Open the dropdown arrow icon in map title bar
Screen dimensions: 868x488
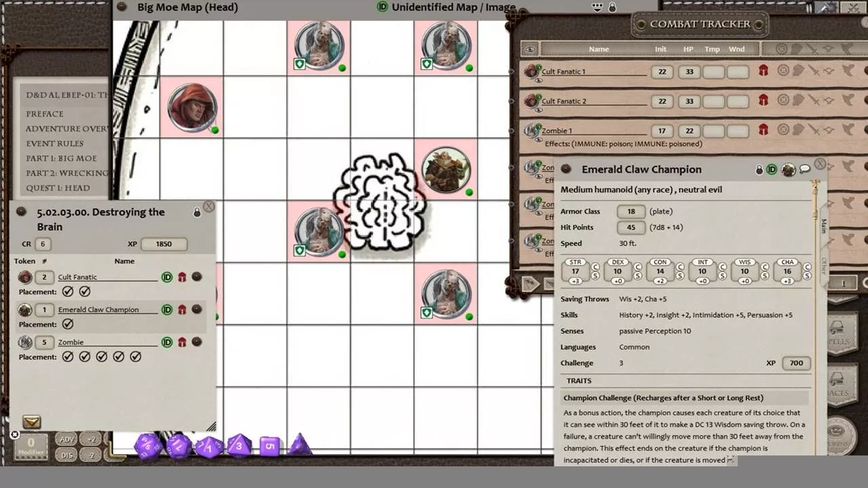tap(597, 7)
